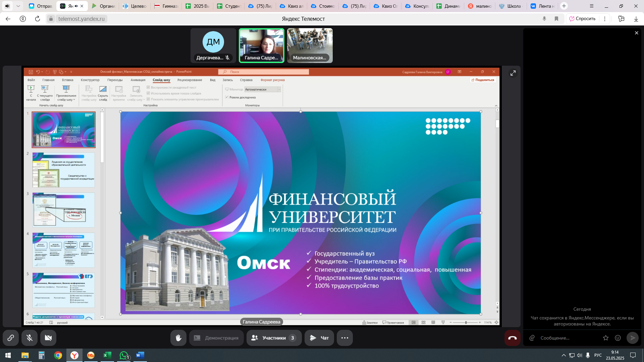Start slideshow С начала icon
The width and height of the screenshot is (644, 362).
pos(31,93)
